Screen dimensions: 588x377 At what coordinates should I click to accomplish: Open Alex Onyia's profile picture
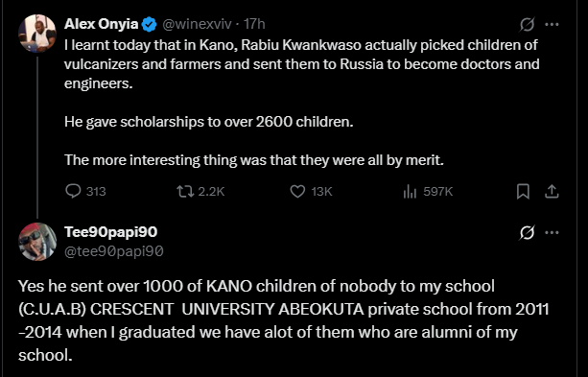pyautogui.click(x=37, y=34)
